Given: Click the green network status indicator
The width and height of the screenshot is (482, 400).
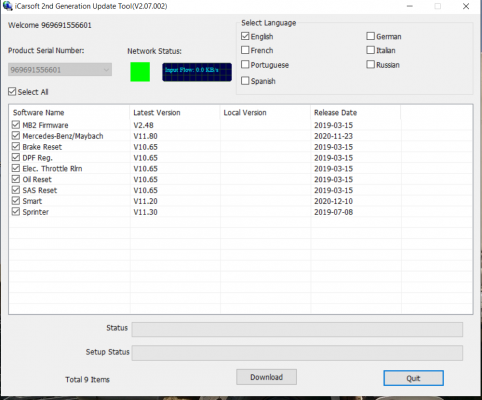Looking at the screenshot, I should (x=140, y=72).
